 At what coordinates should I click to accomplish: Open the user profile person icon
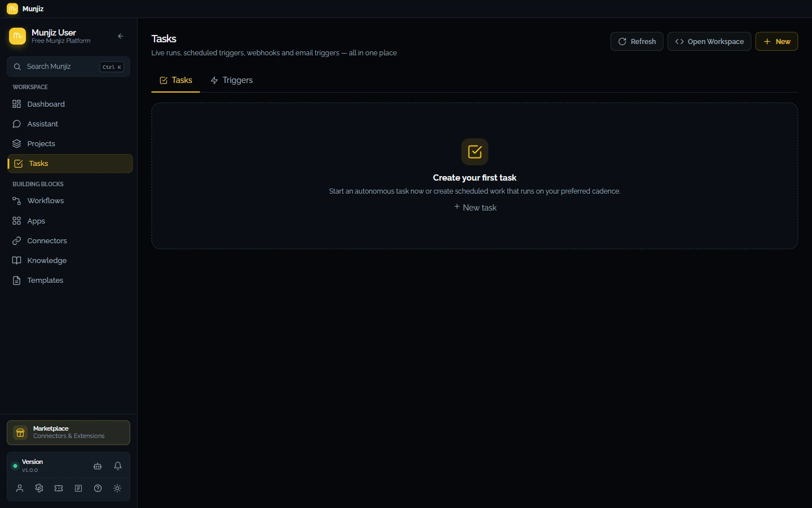tap(20, 488)
